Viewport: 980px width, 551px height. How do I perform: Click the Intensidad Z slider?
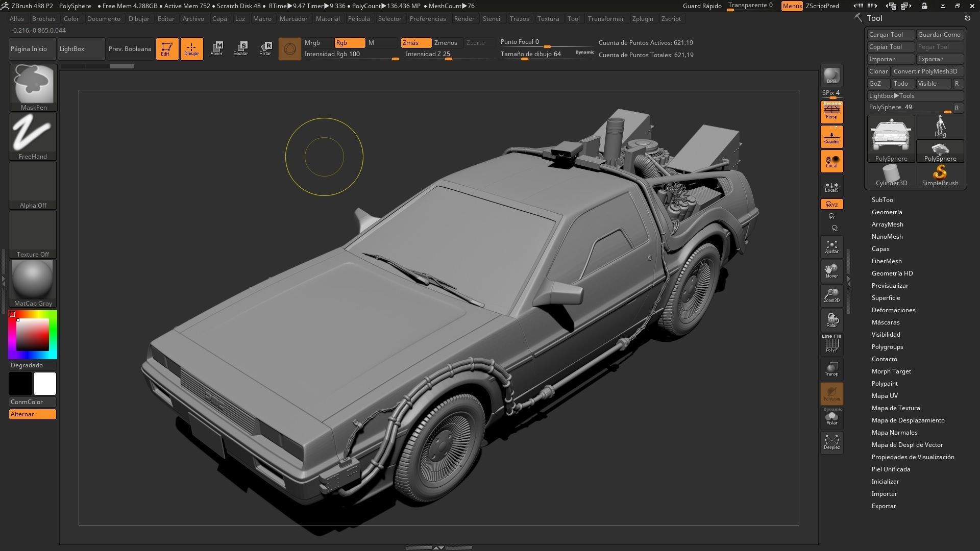pyautogui.click(x=449, y=55)
